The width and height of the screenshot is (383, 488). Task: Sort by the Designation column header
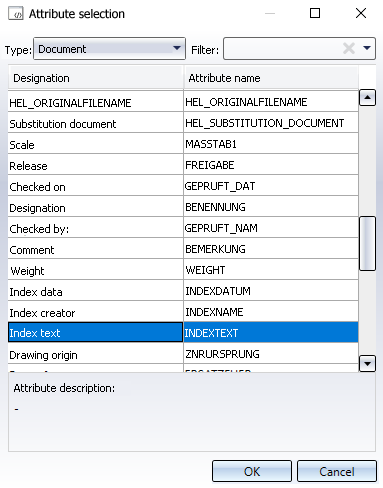96,78
